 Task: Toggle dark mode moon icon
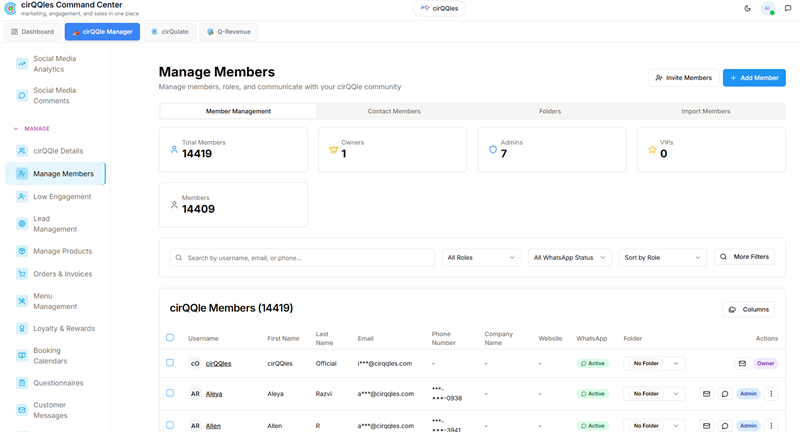point(747,8)
